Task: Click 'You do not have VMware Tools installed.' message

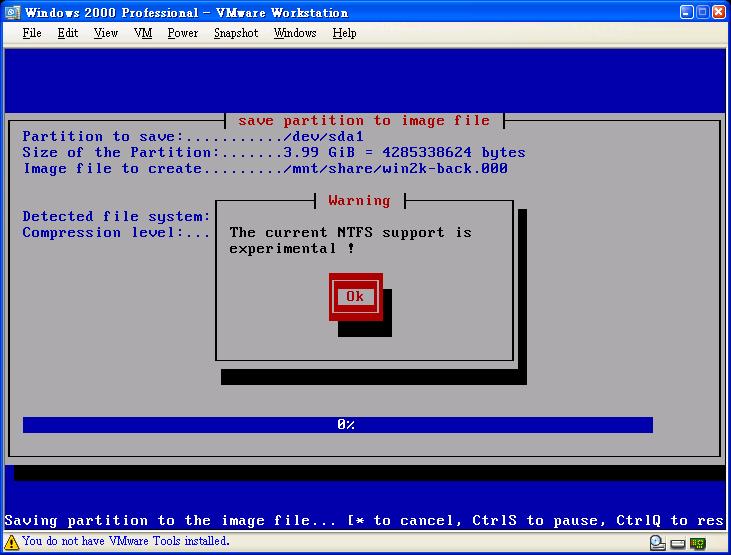Action: [x=125, y=541]
